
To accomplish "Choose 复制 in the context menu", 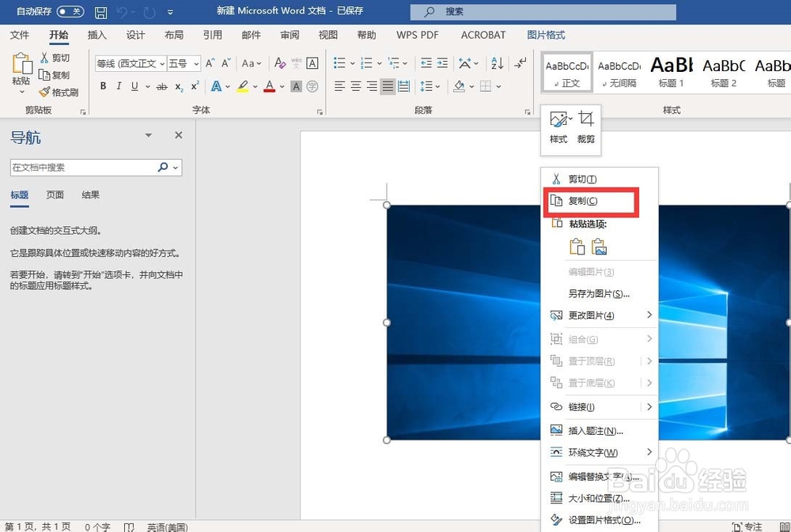I will click(x=600, y=201).
